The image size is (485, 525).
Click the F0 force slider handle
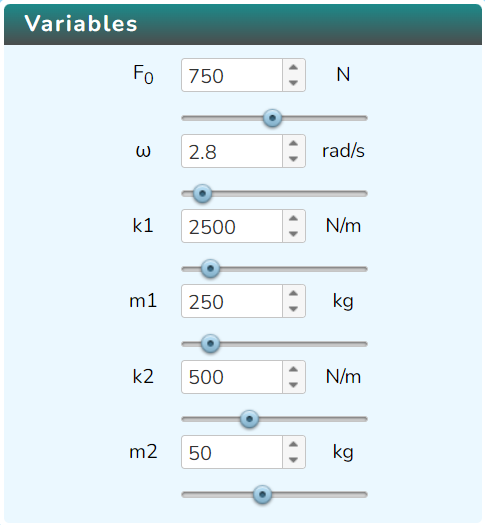click(272, 118)
